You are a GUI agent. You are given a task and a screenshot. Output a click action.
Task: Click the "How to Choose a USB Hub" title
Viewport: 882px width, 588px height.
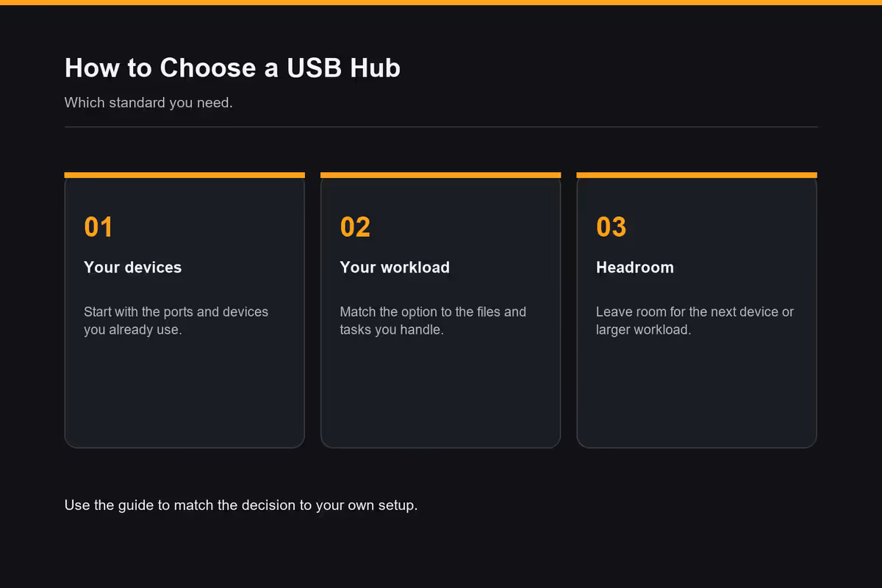tap(232, 68)
